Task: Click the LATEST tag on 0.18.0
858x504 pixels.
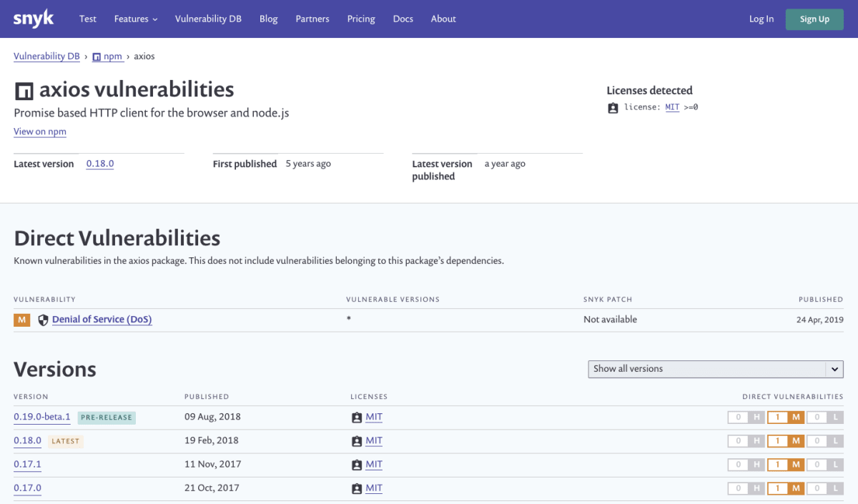Action: coord(66,441)
